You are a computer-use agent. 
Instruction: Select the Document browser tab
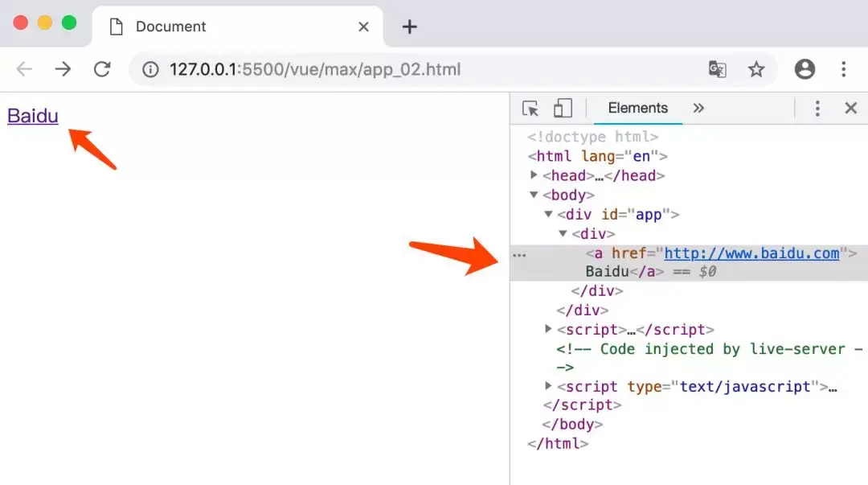click(x=238, y=27)
